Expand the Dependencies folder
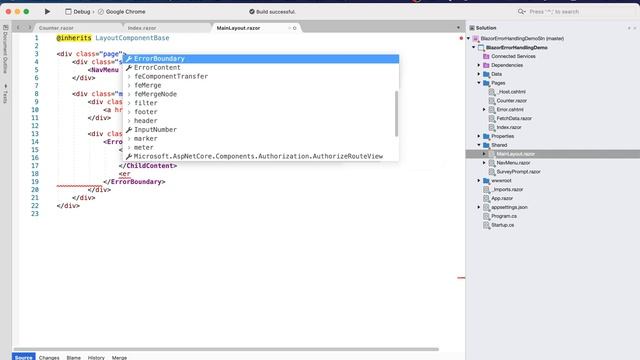The height and width of the screenshot is (360, 640). [x=479, y=65]
